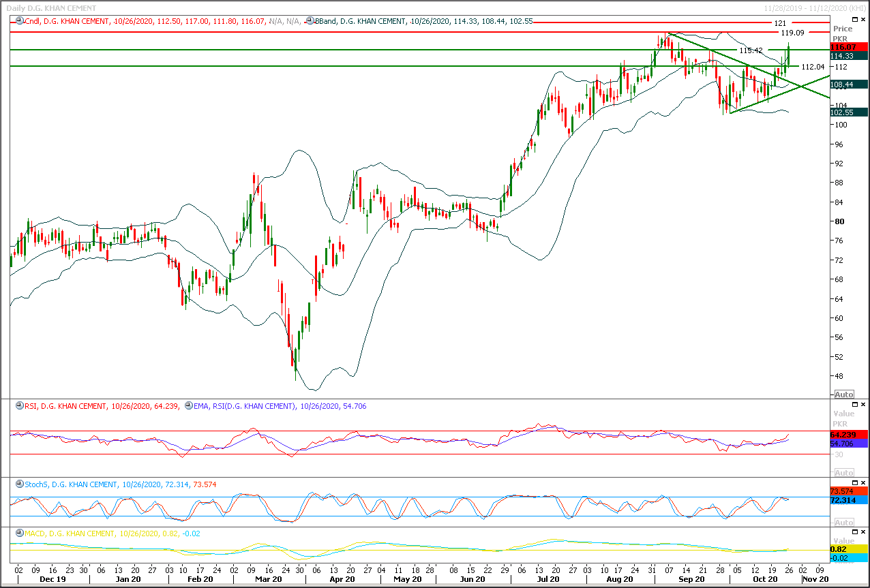The image size is (870, 588).
Task: Select the 121 resistance line label
Action: pyautogui.click(x=780, y=23)
